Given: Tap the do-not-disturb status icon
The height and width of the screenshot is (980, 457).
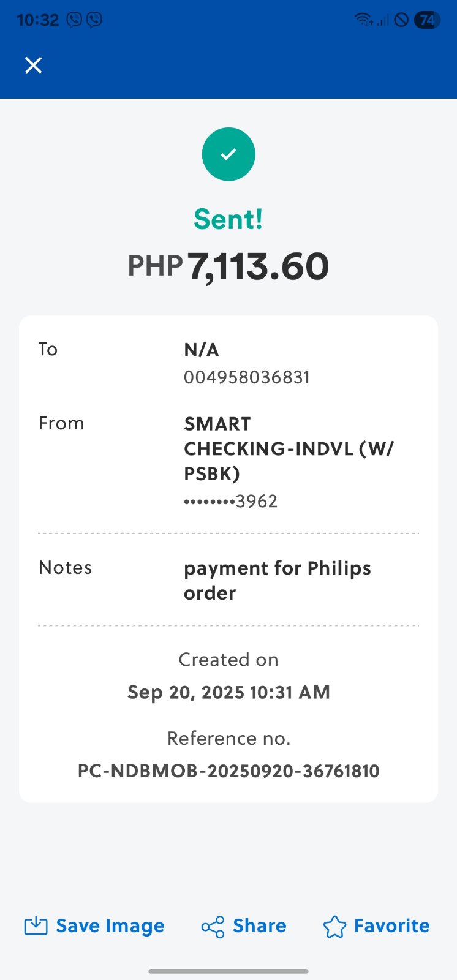Looking at the screenshot, I should coord(401,20).
